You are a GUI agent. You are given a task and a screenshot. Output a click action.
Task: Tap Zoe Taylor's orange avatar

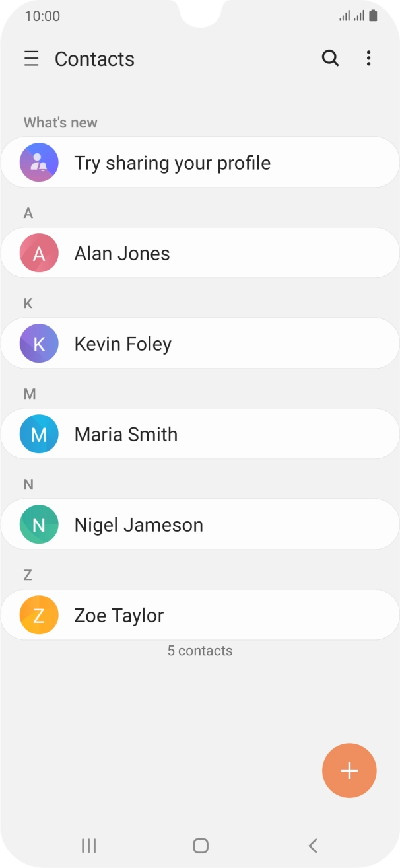pos(38,614)
